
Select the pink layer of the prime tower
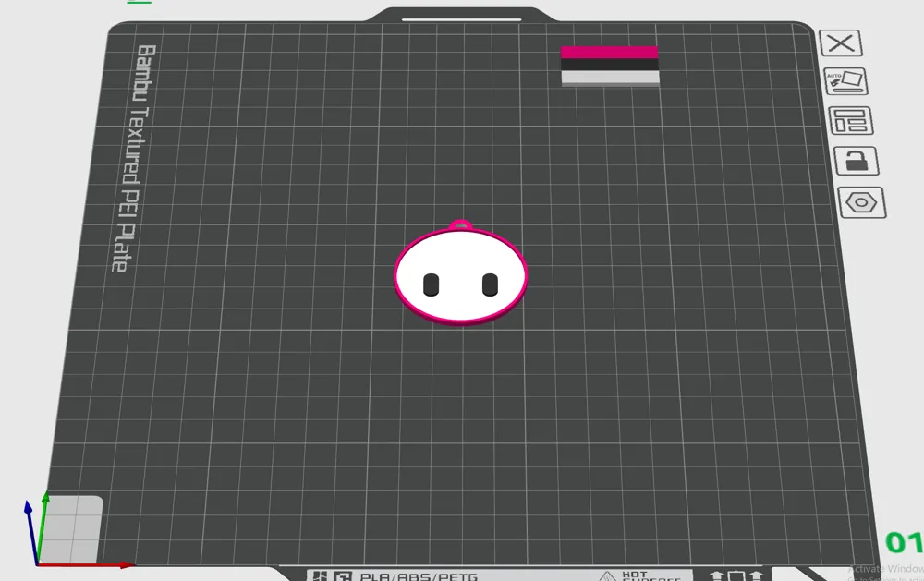[x=609, y=52]
